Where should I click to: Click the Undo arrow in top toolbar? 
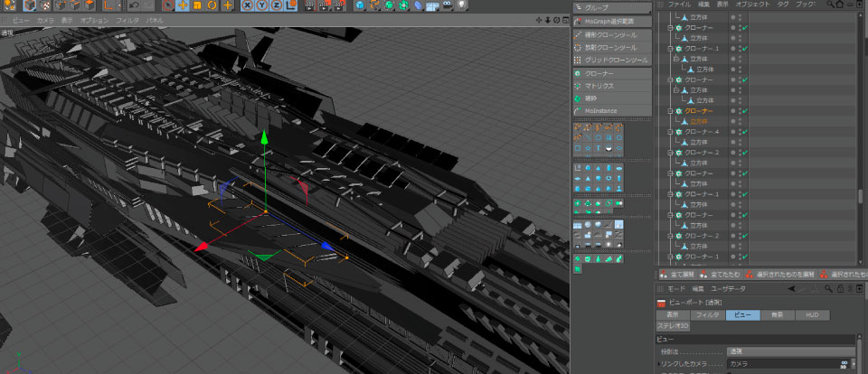134,5
